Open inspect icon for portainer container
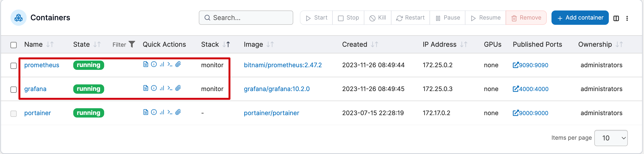The image size is (644, 154). point(154,112)
